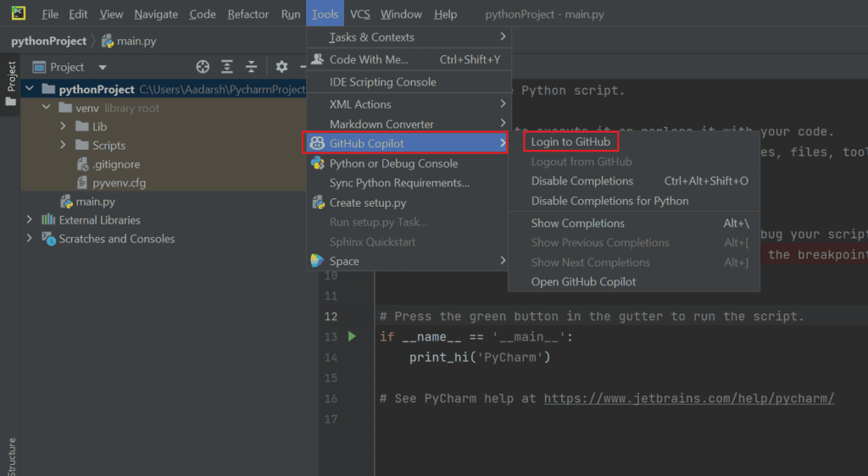This screenshot has width=868, height=476.
Task: Expand External Libraries node
Action: [30, 219]
